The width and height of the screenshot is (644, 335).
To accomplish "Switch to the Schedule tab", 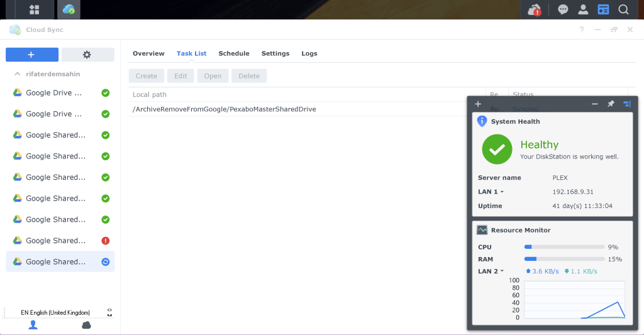I will (234, 53).
